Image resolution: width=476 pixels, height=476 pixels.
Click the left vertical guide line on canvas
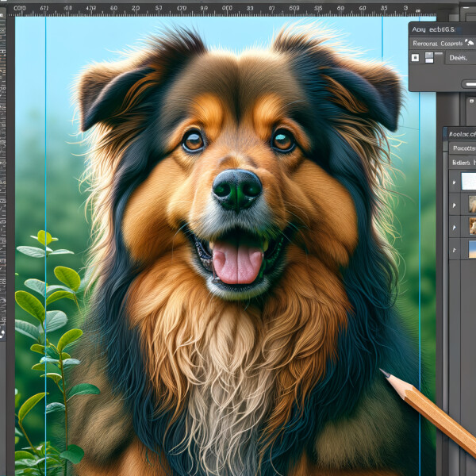click(46, 238)
